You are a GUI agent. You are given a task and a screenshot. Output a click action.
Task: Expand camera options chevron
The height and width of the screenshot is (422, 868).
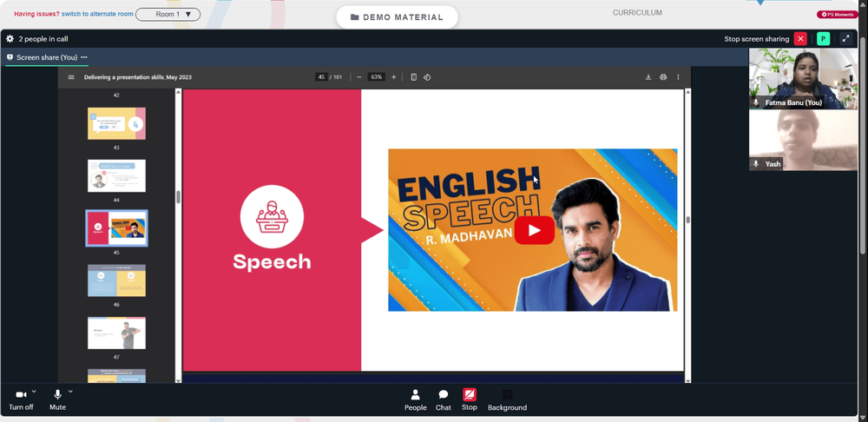34,392
